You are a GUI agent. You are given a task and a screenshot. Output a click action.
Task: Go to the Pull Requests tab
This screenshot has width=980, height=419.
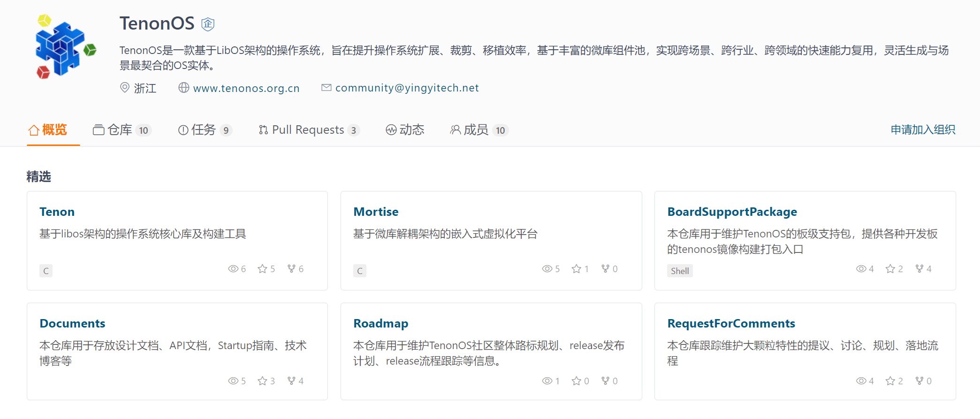coord(308,130)
